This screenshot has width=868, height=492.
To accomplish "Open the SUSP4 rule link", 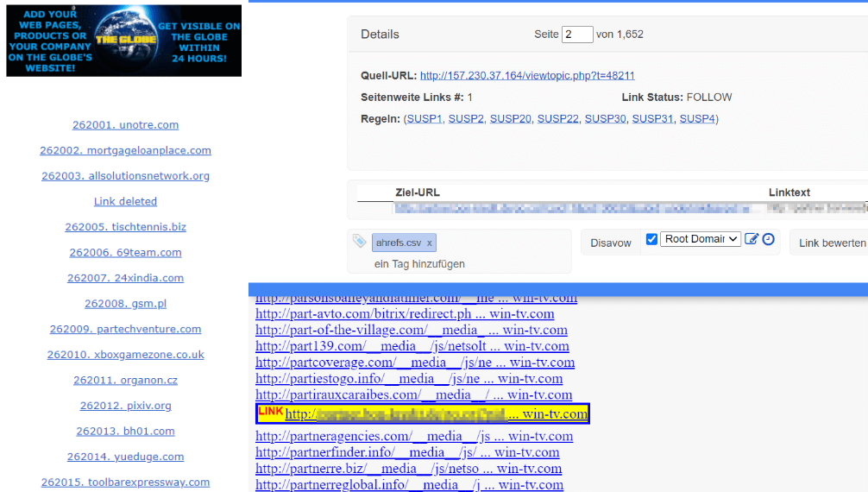I will click(x=697, y=118).
